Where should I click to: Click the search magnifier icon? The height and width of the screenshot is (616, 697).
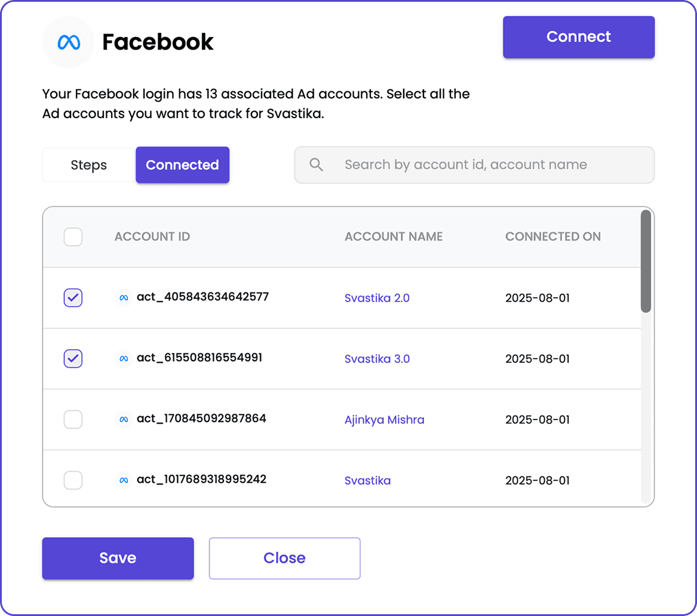point(316,165)
